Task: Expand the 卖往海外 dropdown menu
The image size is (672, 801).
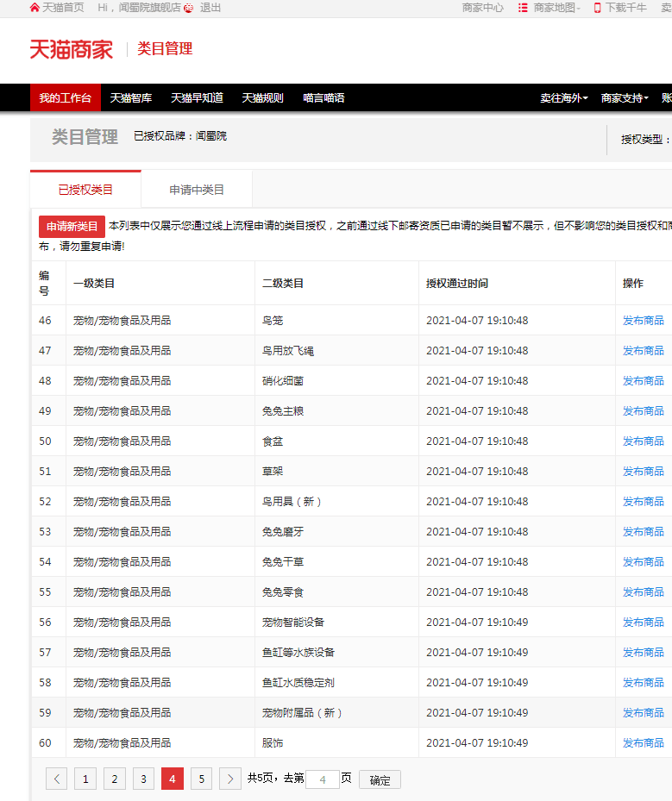Action: pos(563,98)
